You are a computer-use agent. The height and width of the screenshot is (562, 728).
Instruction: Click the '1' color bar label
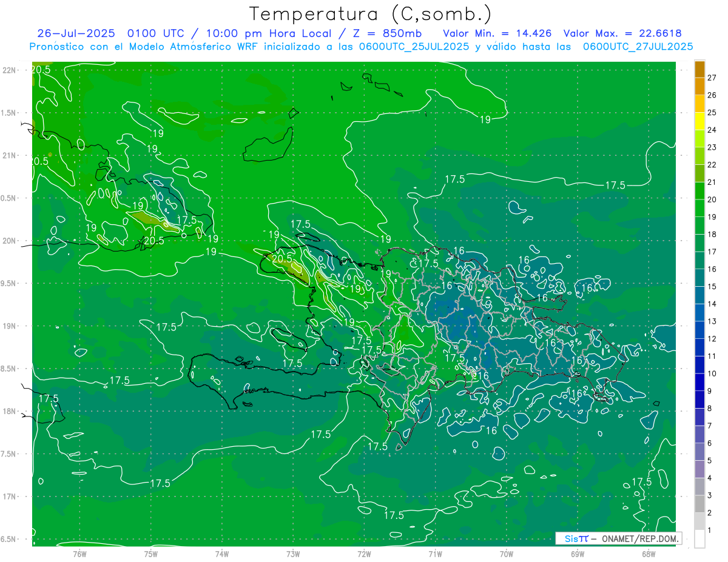coord(710,530)
